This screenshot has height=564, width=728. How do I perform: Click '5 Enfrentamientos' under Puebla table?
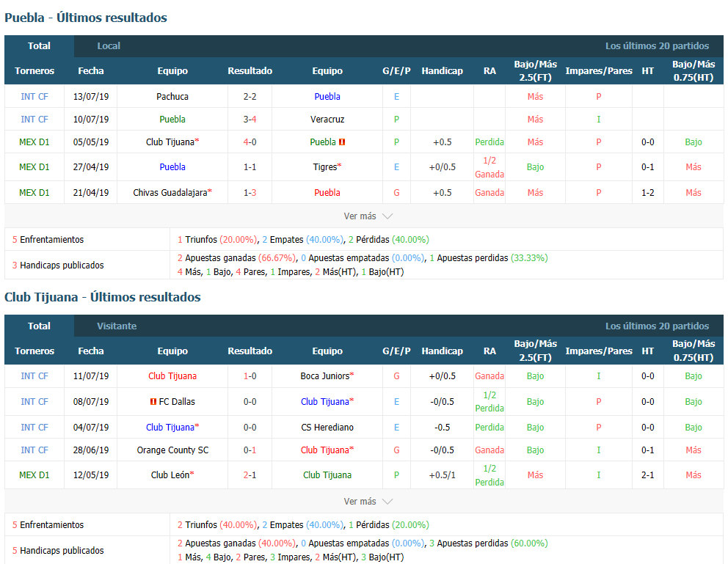tap(48, 240)
